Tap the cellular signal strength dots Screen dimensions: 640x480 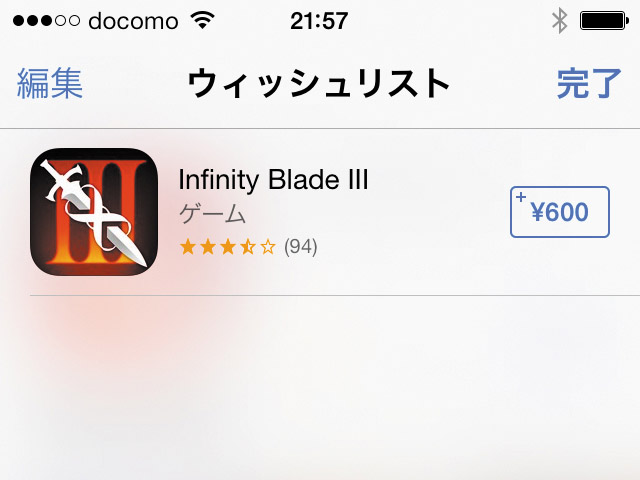click(x=46, y=20)
